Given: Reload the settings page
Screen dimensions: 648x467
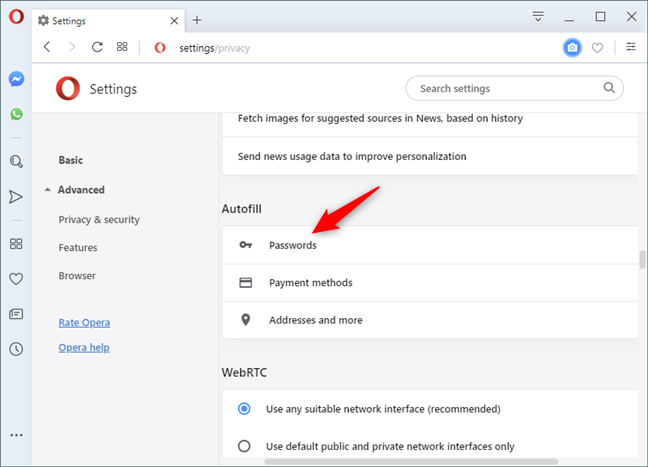Looking at the screenshot, I should coord(97,47).
